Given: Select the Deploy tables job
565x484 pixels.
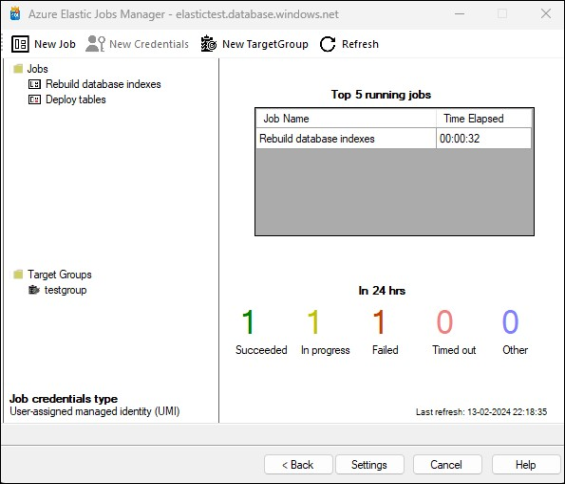Looking at the screenshot, I should click(x=76, y=99).
